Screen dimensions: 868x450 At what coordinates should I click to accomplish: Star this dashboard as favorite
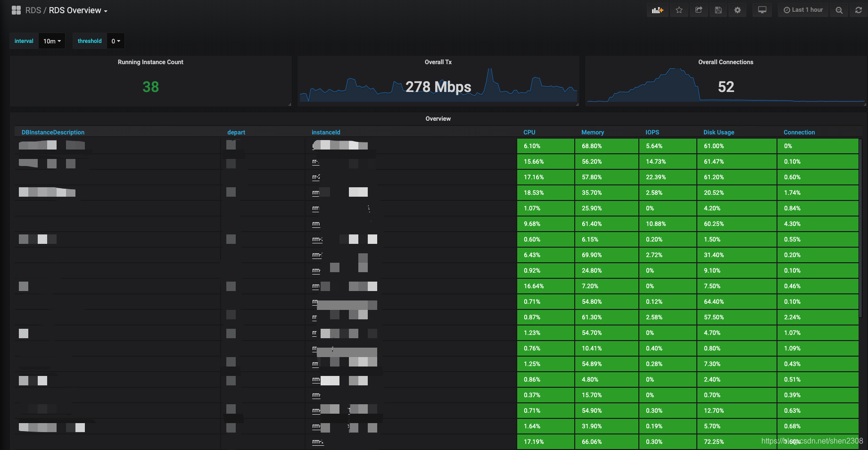(679, 10)
